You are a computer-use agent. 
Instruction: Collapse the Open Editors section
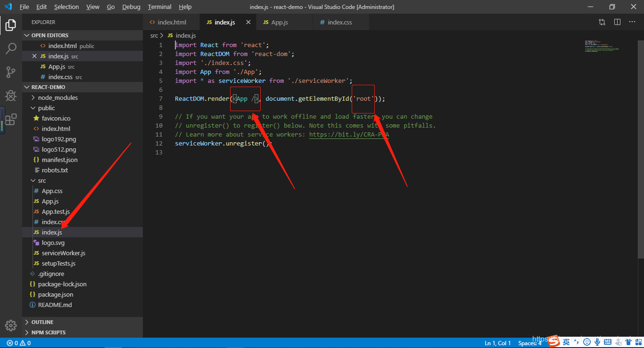point(83,35)
